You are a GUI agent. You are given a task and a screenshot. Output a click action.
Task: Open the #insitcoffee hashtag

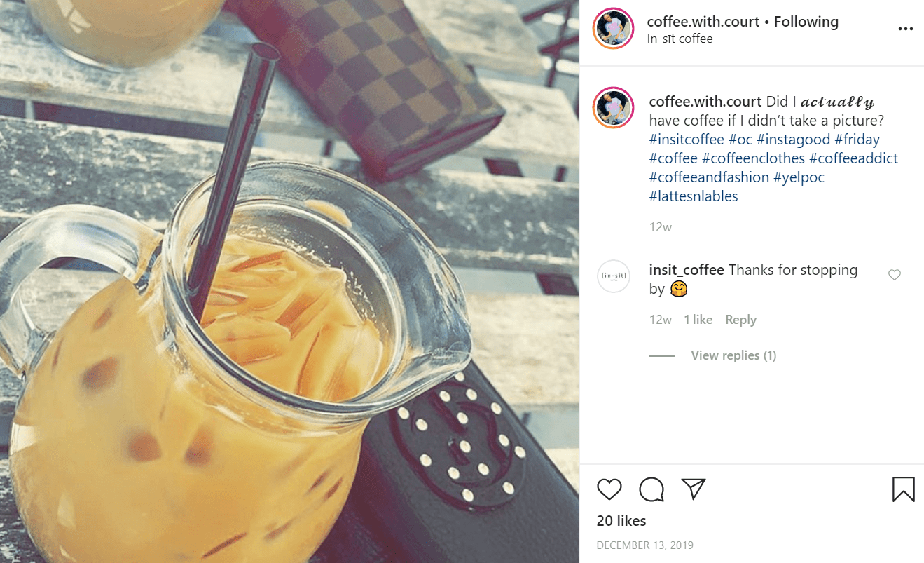pos(687,140)
